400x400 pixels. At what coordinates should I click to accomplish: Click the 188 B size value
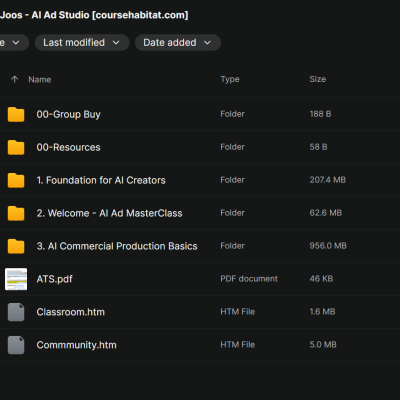click(320, 114)
